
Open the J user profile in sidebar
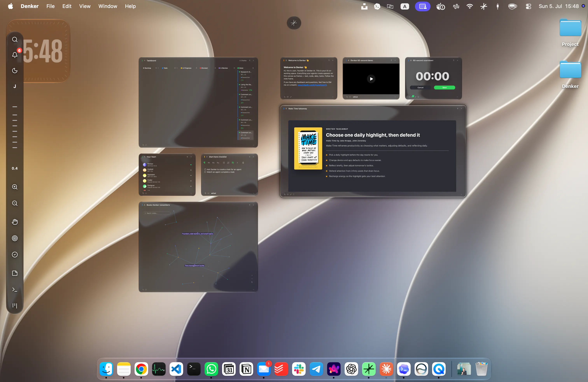click(x=15, y=86)
